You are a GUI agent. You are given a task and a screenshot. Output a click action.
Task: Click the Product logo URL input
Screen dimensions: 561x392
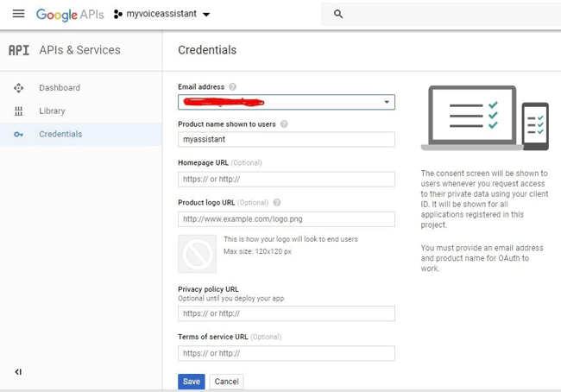[287, 219]
